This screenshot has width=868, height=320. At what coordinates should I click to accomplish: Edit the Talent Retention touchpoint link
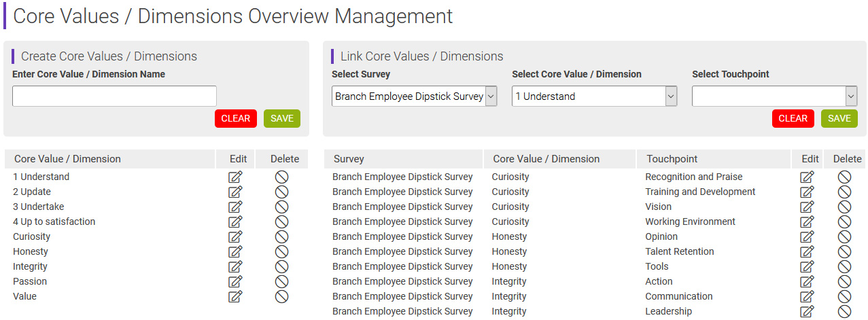coord(807,252)
